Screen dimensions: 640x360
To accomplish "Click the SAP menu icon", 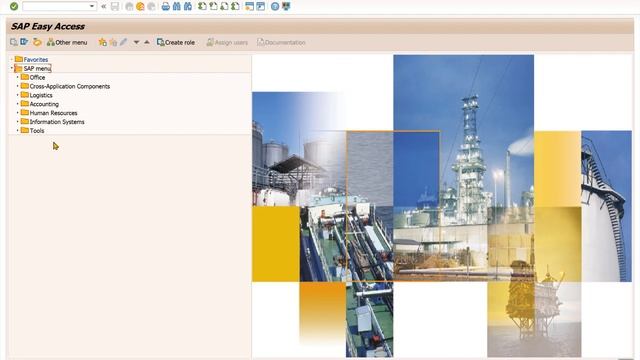I will (x=24, y=42).
